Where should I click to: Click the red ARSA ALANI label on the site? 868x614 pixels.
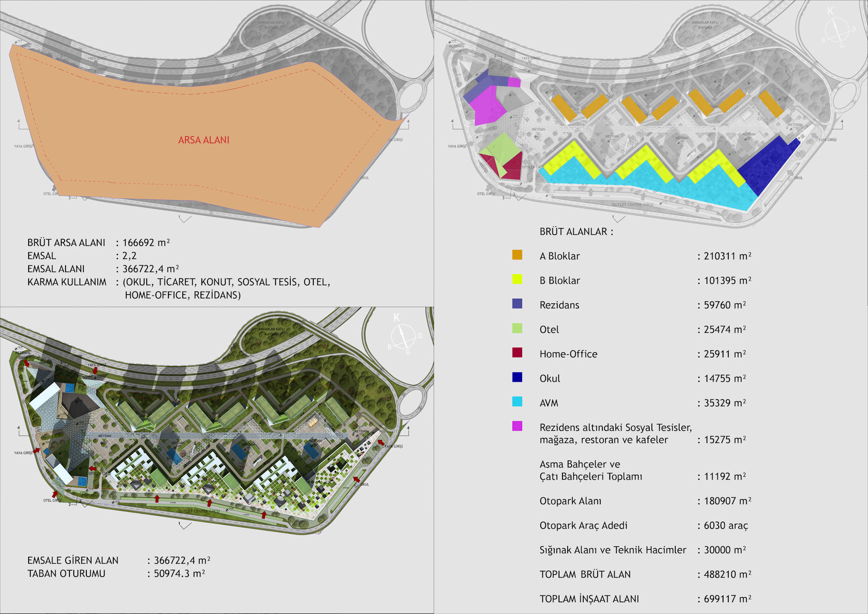point(204,140)
